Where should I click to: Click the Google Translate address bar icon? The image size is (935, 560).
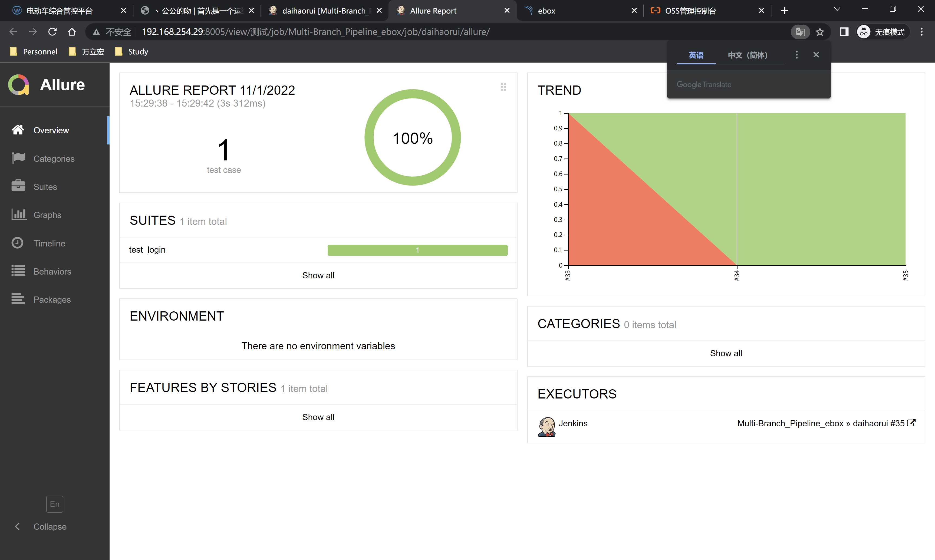800,32
